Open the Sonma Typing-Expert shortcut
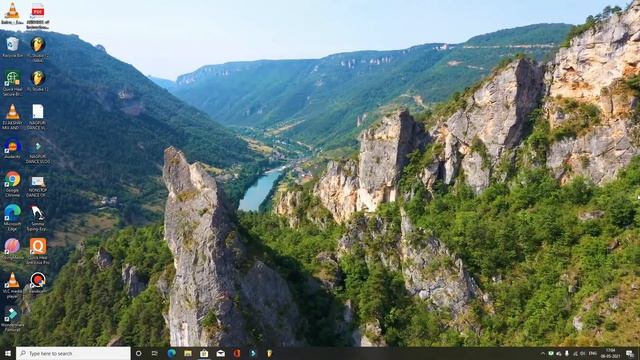The height and width of the screenshot is (360, 640). tap(38, 218)
